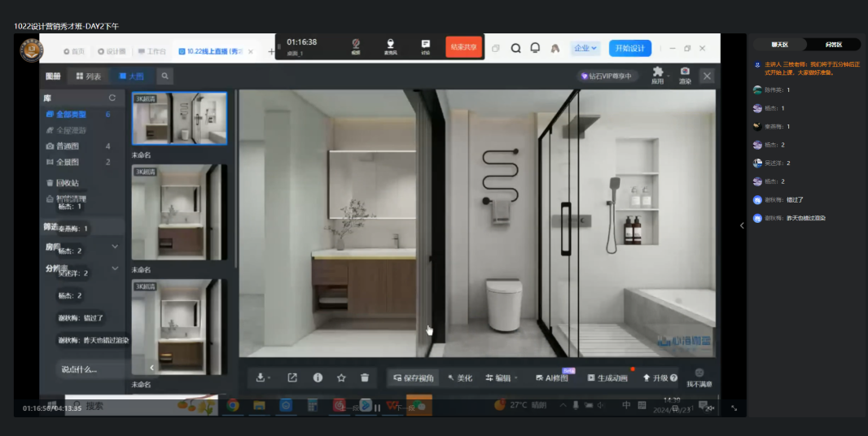Collapse the right chat panel arrow
868x436 pixels.
point(742,225)
